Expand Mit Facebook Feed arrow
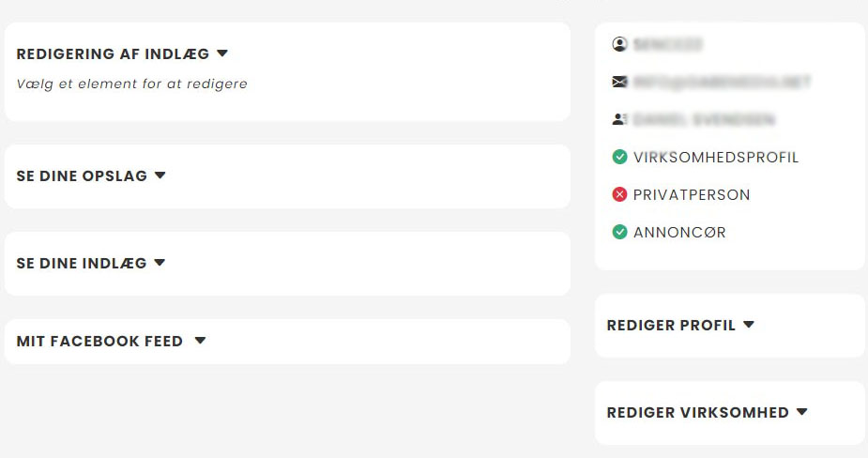This screenshot has width=868, height=458. pos(200,341)
